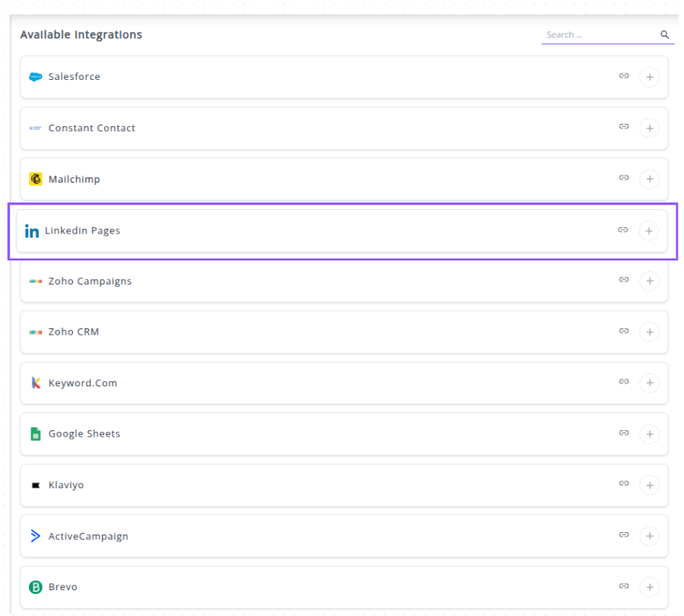Viewport: 684px width, 616px height.
Task: Click the Linkedin logo in highlighted row
Action: click(31, 231)
